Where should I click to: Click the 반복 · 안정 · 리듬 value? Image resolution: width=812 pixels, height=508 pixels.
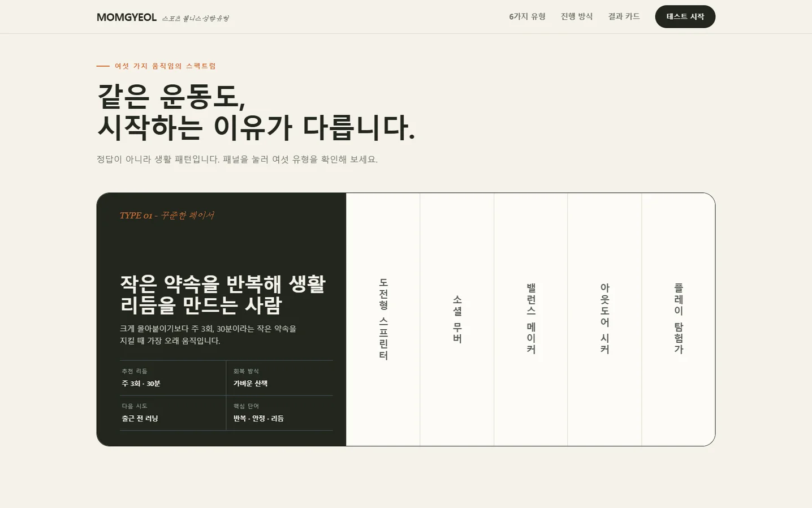258,419
